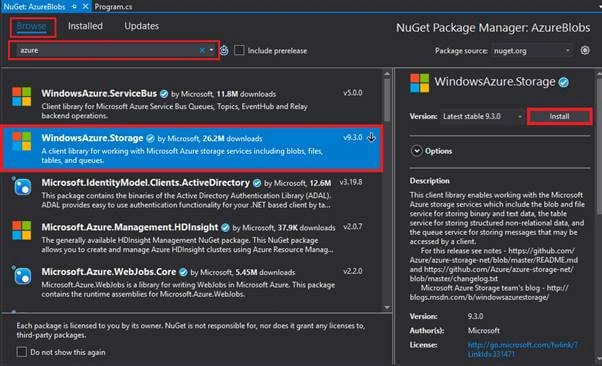Click the WindowsAzure.ServiceBus package logo
Screen dimensions: 602x366
pos(22,96)
